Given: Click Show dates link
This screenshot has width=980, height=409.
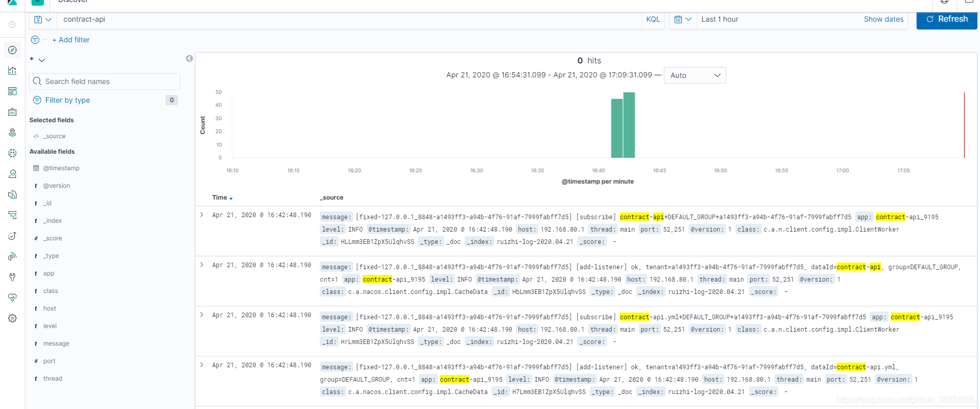Looking at the screenshot, I should (x=884, y=19).
